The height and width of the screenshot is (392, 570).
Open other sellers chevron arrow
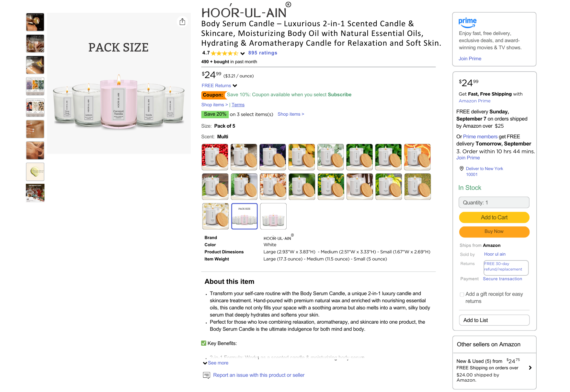pyautogui.click(x=530, y=368)
